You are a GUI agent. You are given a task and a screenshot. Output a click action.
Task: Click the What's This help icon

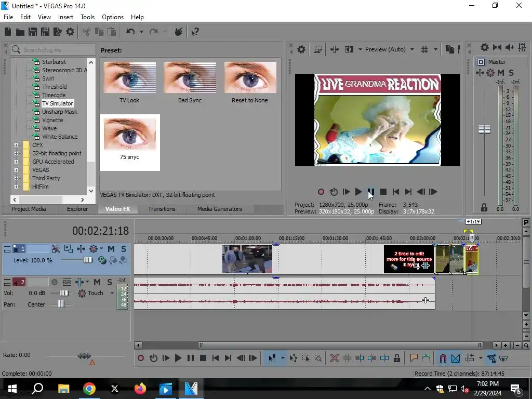tap(195, 32)
